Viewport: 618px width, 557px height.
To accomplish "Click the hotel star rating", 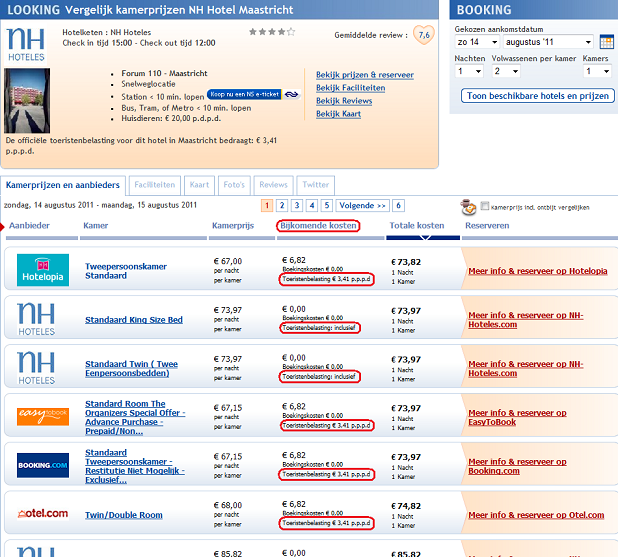I will pyautogui.click(x=272, y=32).
